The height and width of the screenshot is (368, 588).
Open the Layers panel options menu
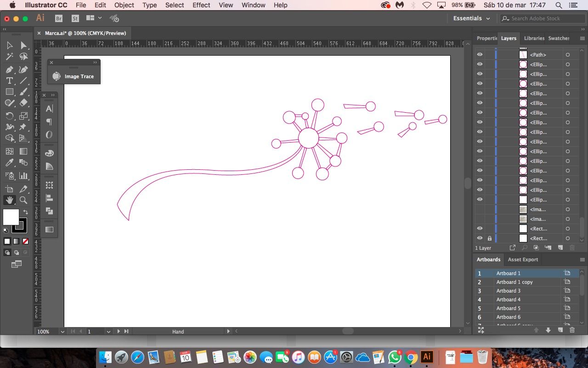pyautogui.click(x=582, y=38)
